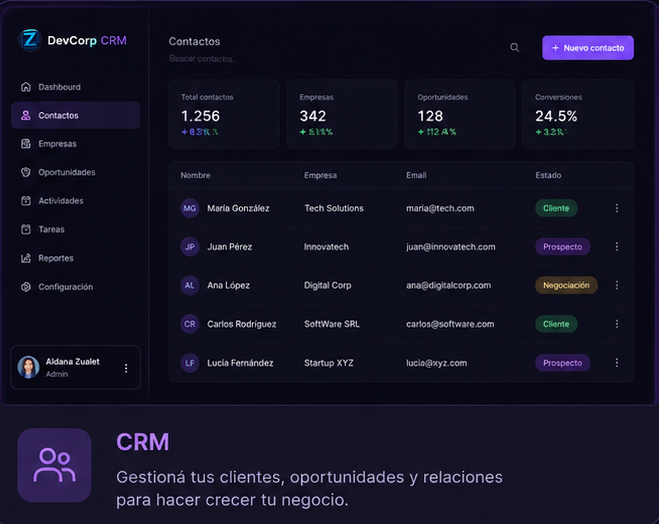This screenshot has height=524, width=659.
Task: Click the Negociación status badge
Action: (566, 285)
